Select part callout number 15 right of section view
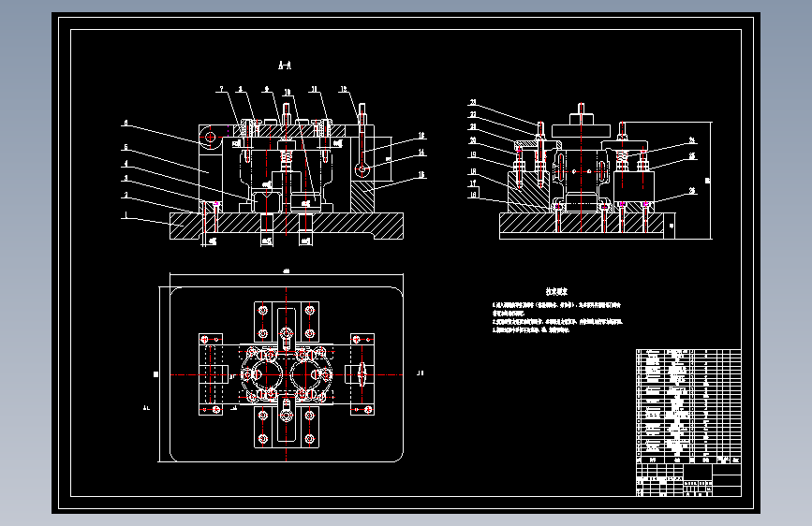812x526 pixels. click(421, 174)
